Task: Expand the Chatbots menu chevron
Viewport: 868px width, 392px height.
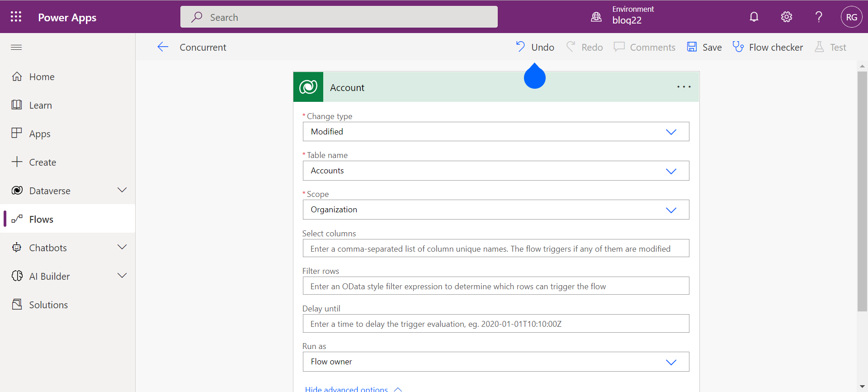Action: [x=122, y=247]
